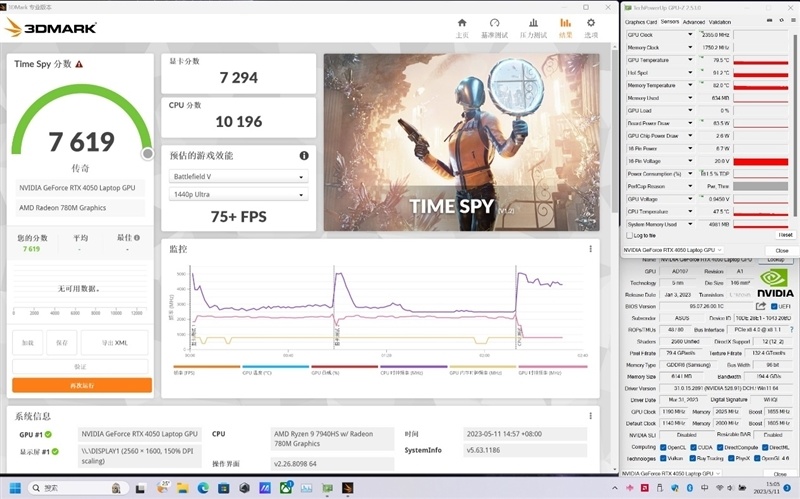This screenshot has height=499, width=800.
Task: Open GPU-Z hamburger menu icon
Action: [793, 20]
